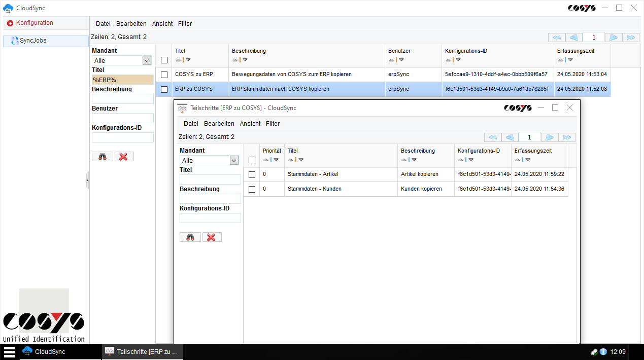Screen dimensions: 644x360
Task: Click binoculars search icon in Teilschritte window
Action: click(190, 237)
